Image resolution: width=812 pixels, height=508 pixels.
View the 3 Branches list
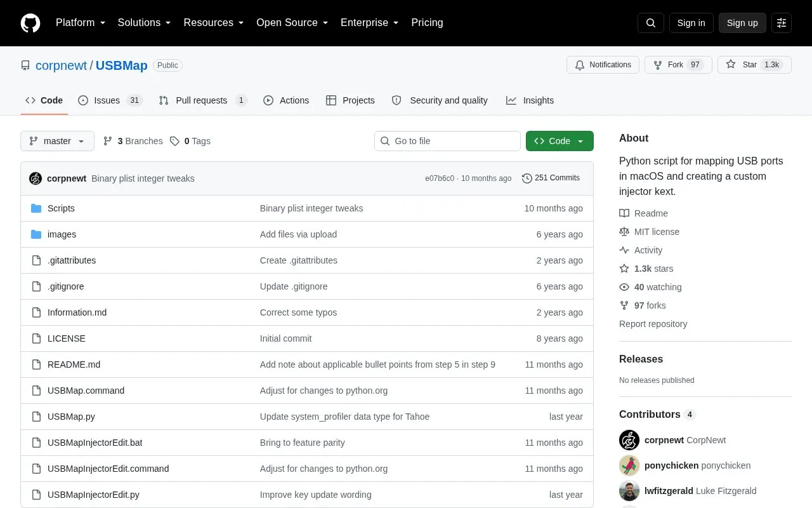point(133,141)
